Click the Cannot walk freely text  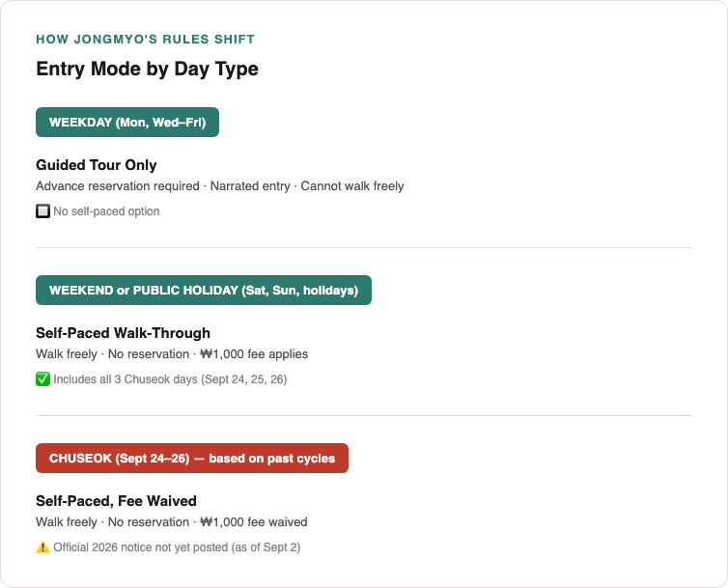coord(352,186)
